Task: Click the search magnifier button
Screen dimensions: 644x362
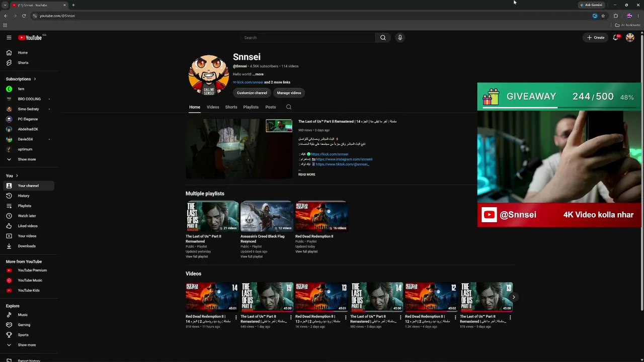Action: click(383, 38)
